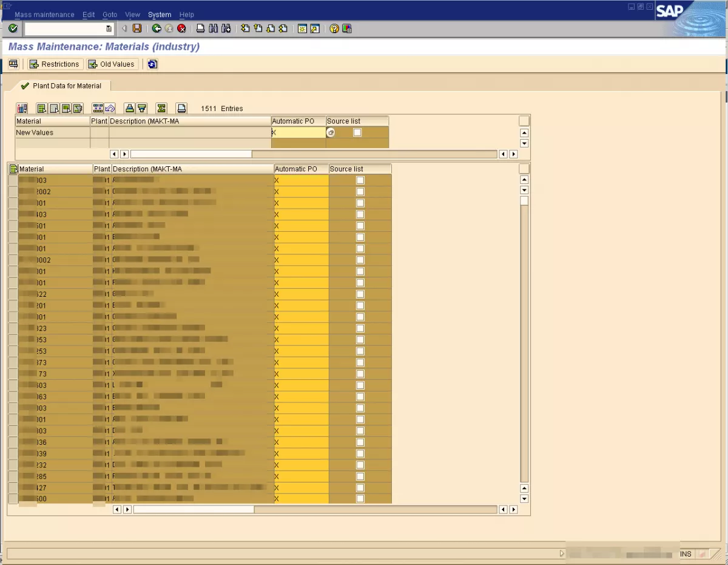This screenshot has width=728, height=565.
Task: Click the Find Next binoculars icon
Action: click(226, 29)
